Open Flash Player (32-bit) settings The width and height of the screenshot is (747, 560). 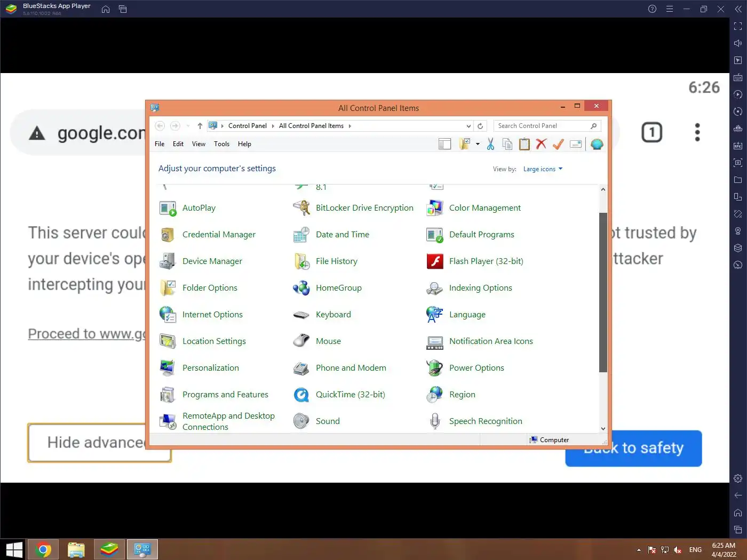pos(475,261)
